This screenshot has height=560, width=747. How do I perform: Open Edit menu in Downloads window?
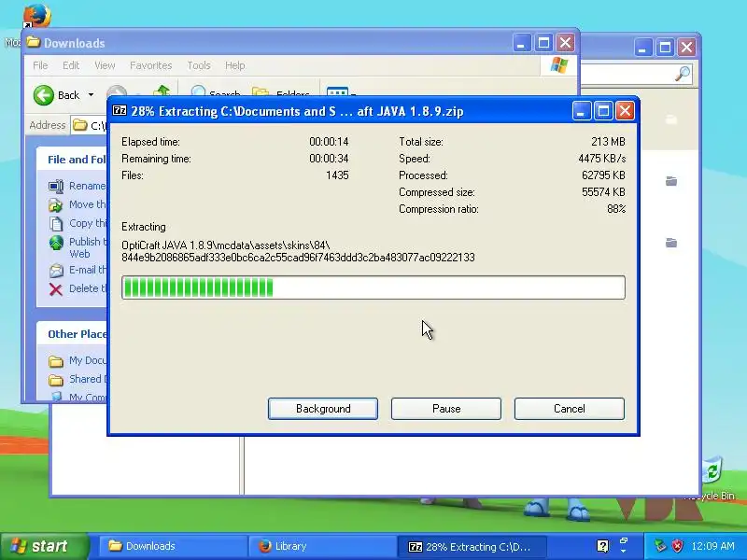tap(71, 65)
